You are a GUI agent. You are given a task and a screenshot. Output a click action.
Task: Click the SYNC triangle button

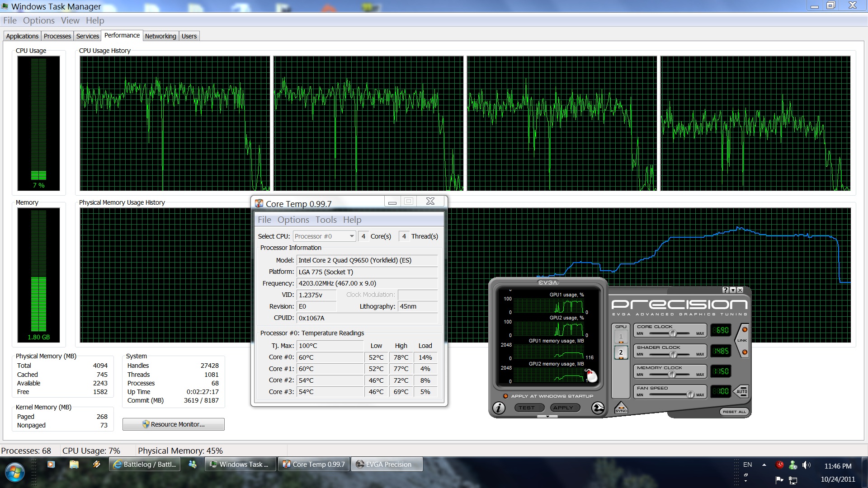(621, 408)
